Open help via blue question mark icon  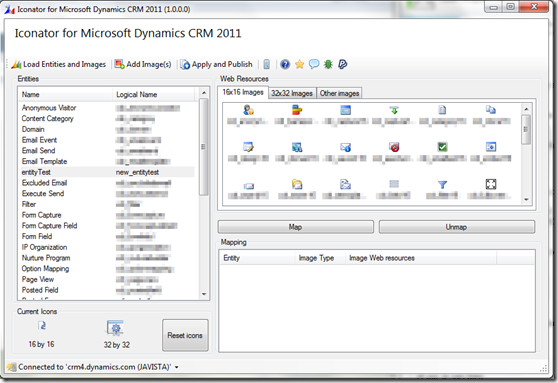coord(285,64)
